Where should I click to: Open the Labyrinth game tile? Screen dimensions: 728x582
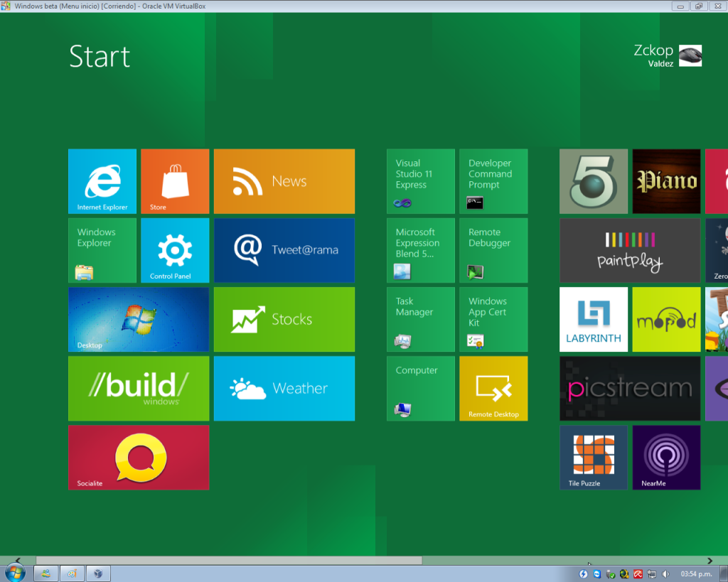(594, 319)
